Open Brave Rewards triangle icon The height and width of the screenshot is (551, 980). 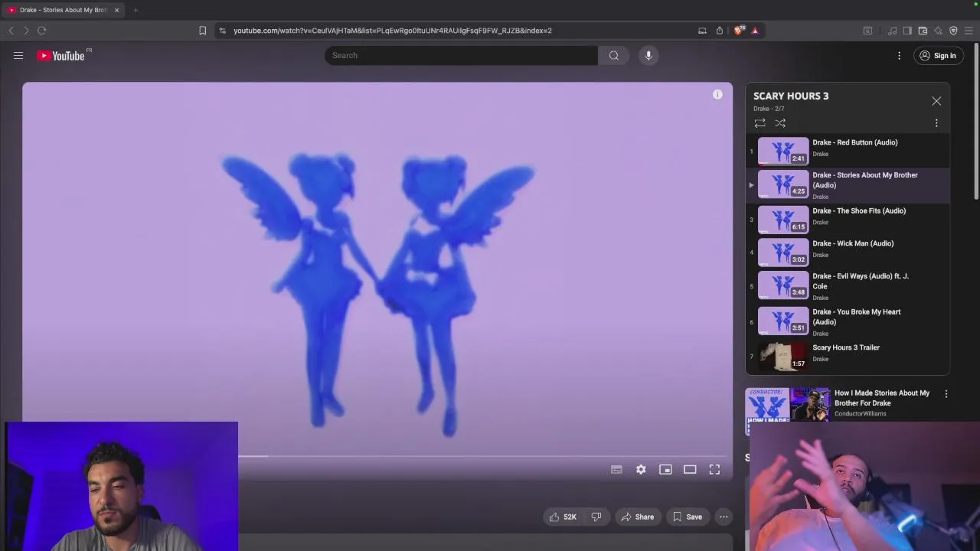point(755,31)
